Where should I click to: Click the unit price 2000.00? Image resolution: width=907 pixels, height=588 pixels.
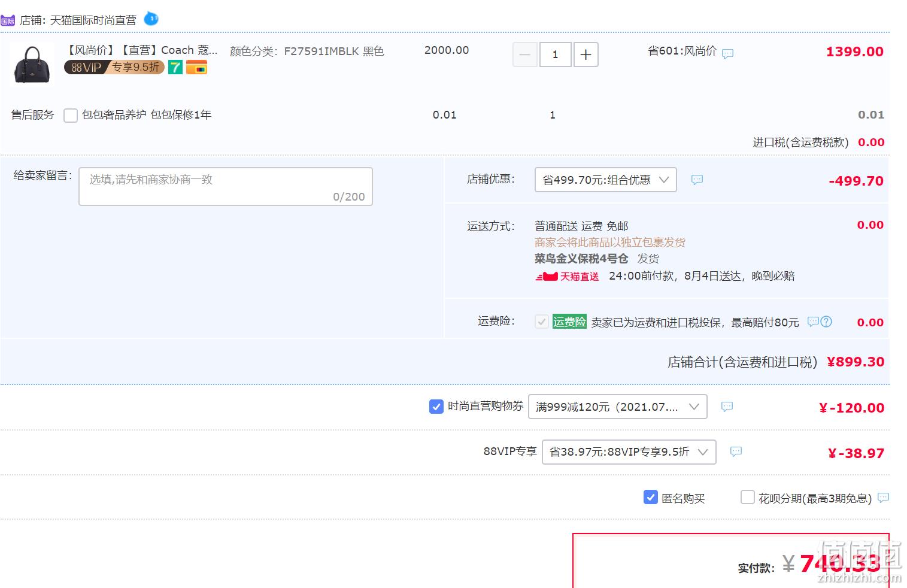(447, 50)
